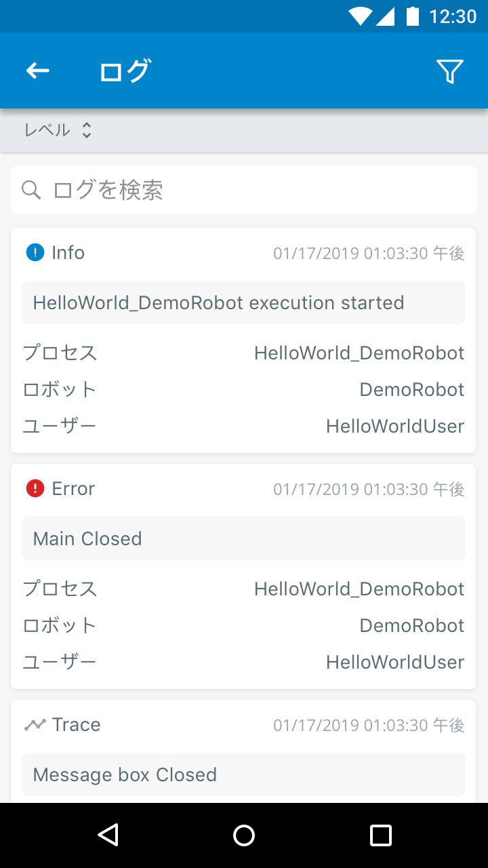Tap HelloWorldUser value in Info card
Screen dimensions: 488x868
coord(395,426)
